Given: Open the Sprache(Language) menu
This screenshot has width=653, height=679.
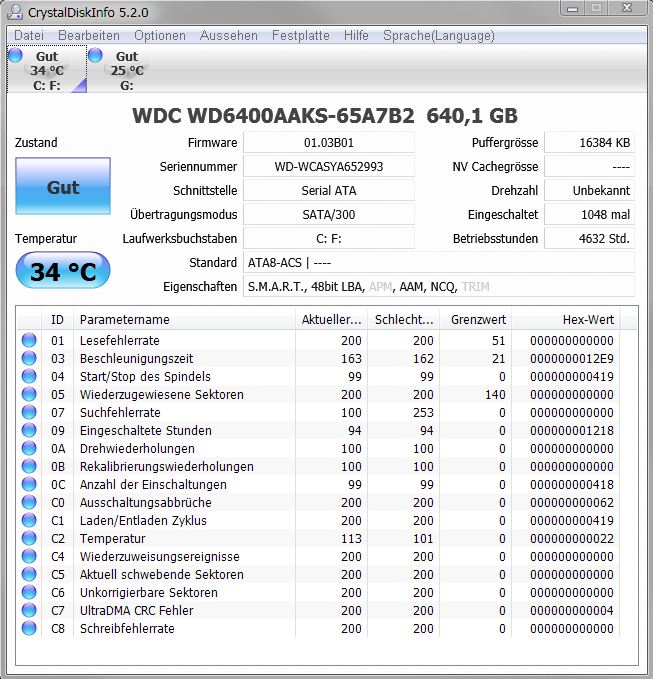Looking at the screenshot, I should [x=439, y=36].
